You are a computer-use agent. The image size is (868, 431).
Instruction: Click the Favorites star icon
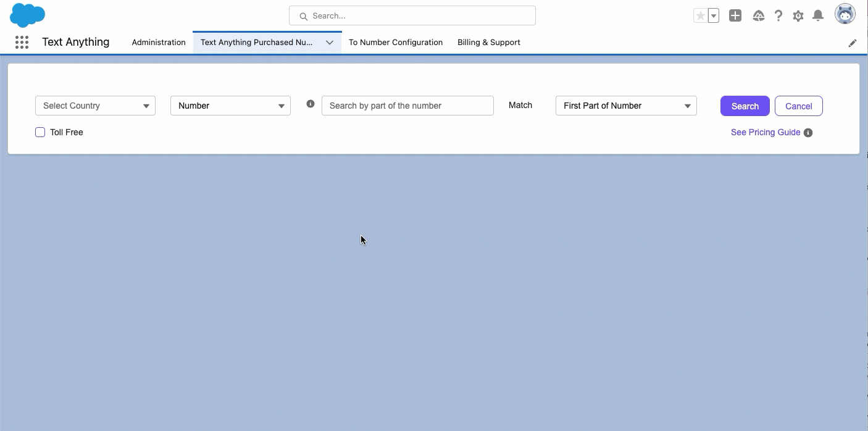[700, 16]
